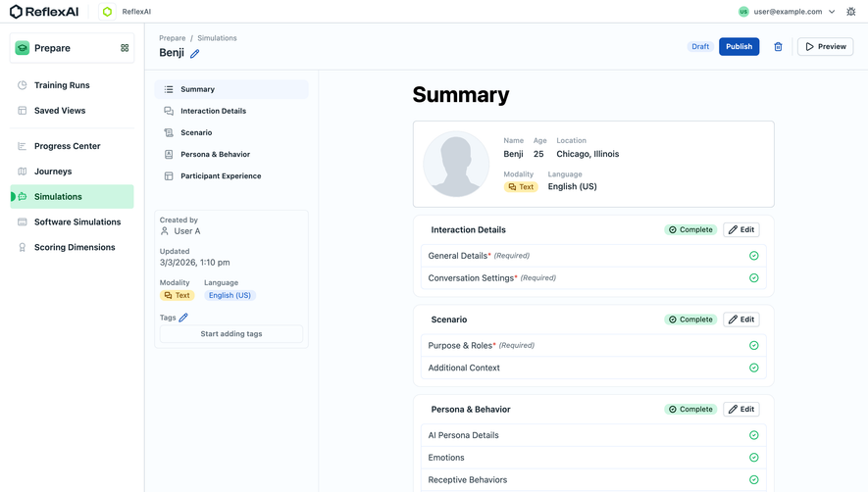Click check icon on Emotions row
The width and height of the screenshot is (868, 492).
click(754, 458)
